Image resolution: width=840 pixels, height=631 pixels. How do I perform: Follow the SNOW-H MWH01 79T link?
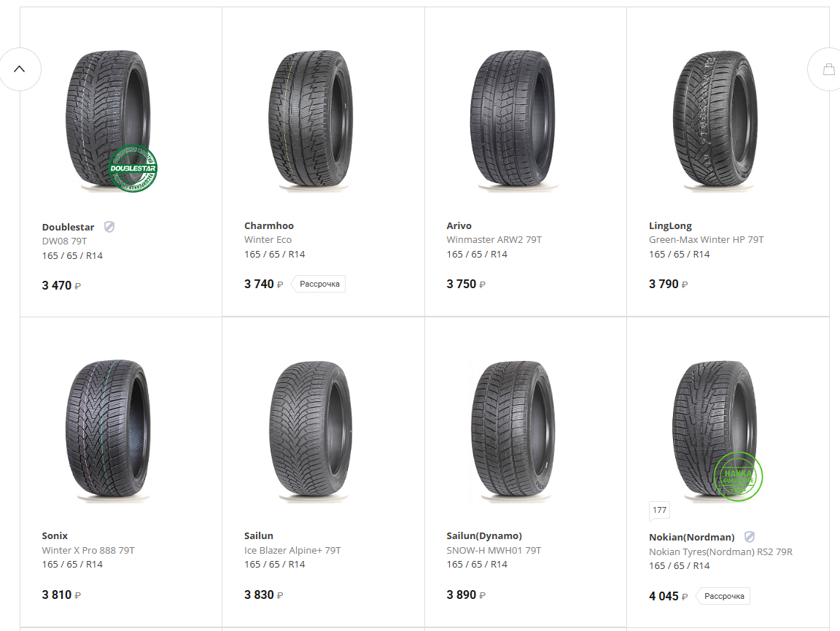pos(494,551)
